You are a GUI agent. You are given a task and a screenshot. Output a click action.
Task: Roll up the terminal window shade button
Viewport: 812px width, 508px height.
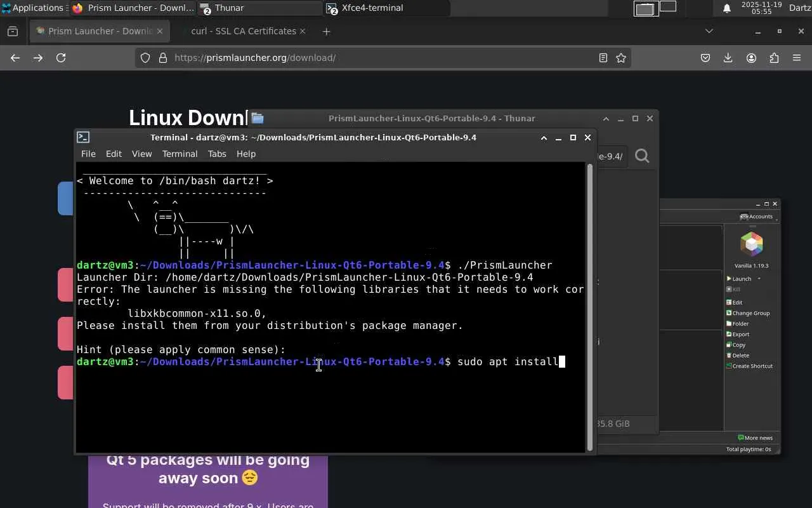[x=544, y=138]
